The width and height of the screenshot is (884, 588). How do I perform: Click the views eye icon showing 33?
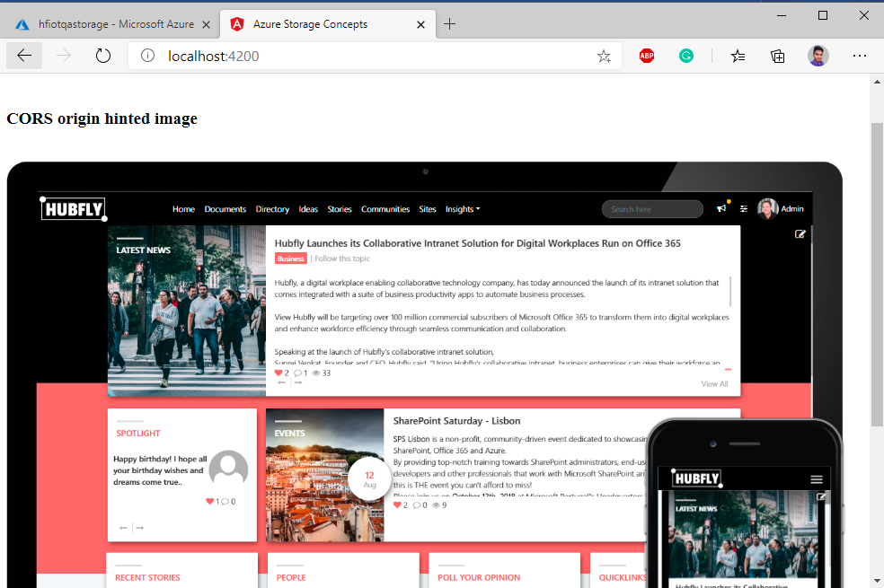coord(316,373)
